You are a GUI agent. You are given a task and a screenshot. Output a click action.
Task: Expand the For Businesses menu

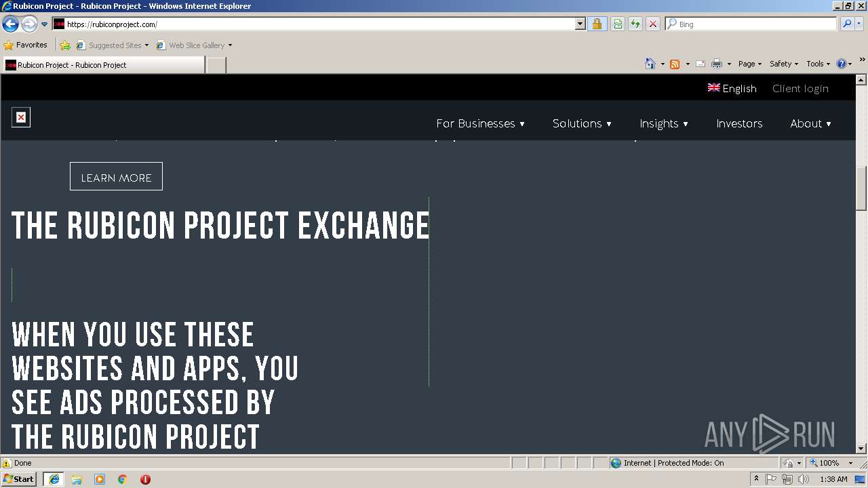[x=480, y=123]
